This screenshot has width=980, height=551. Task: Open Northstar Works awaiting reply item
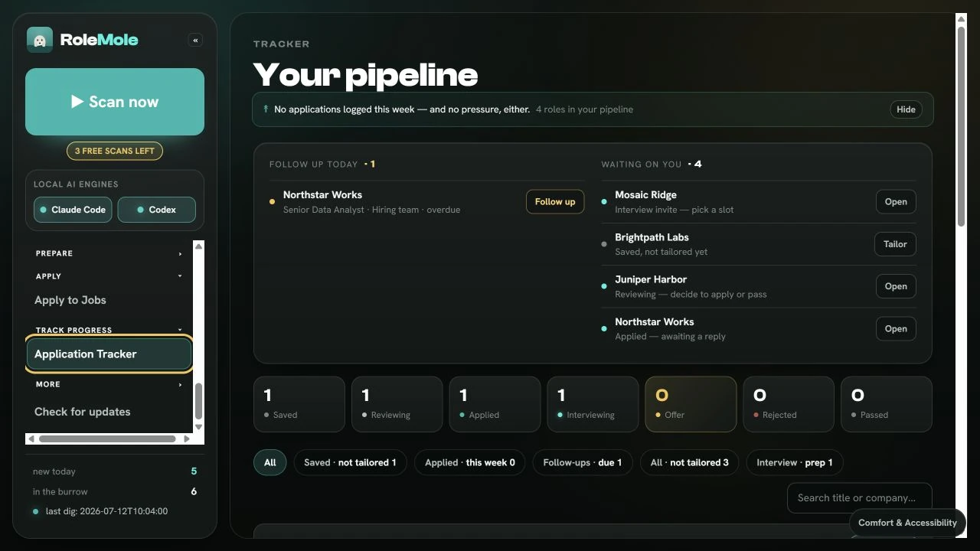pos(896,329)
